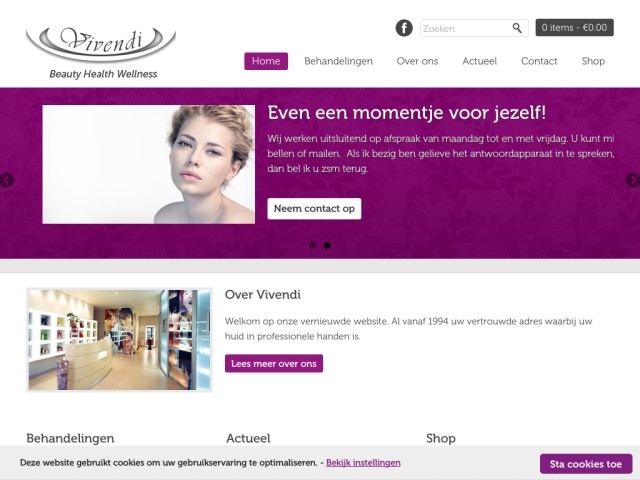This screenshot has height=480, width=640.
Task: Open the Behandelingen menu
Action: pos(338,61)
